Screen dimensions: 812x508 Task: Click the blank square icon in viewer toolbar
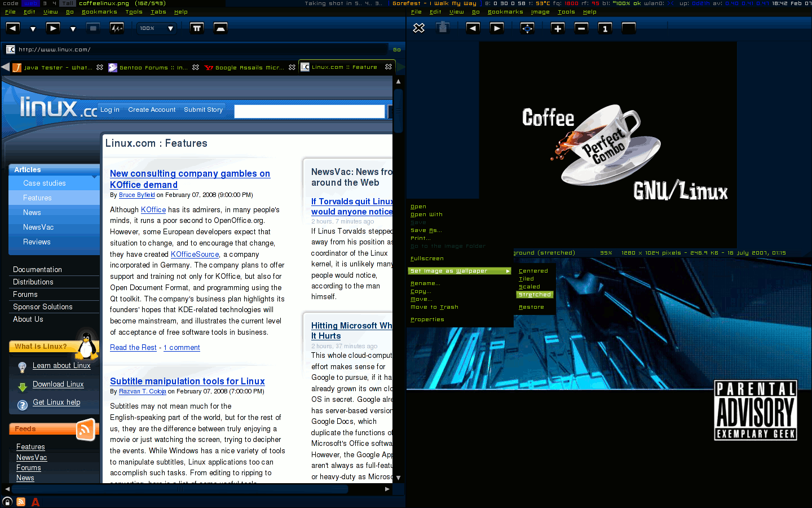[629, 28]
